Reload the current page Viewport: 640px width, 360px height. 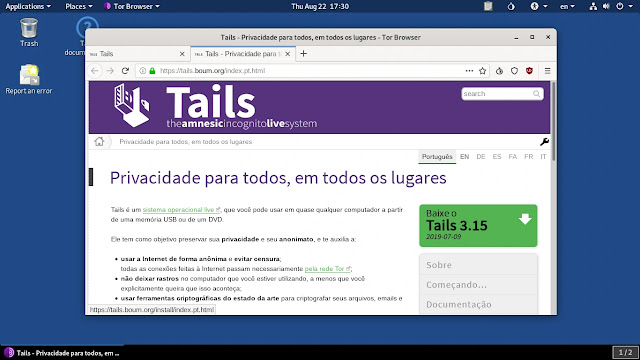[125, 71]
